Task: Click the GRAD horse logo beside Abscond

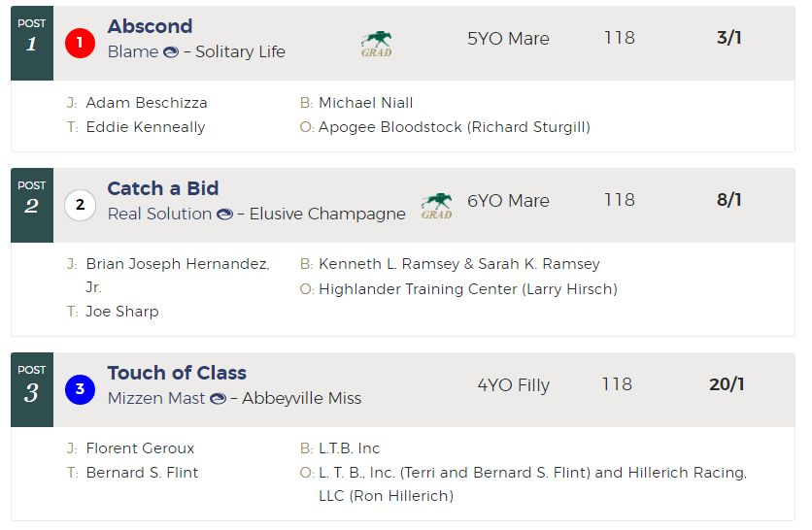Action: (377, 44)
